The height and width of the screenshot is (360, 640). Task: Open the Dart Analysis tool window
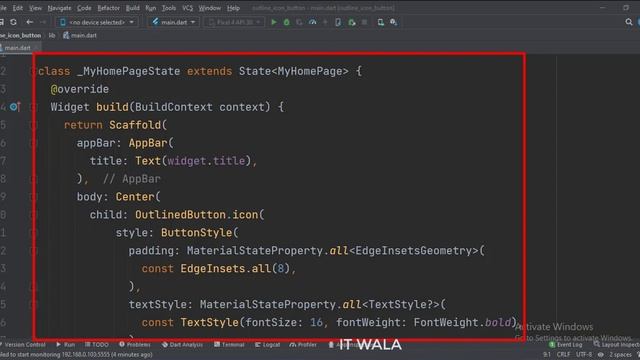(182, 344)
